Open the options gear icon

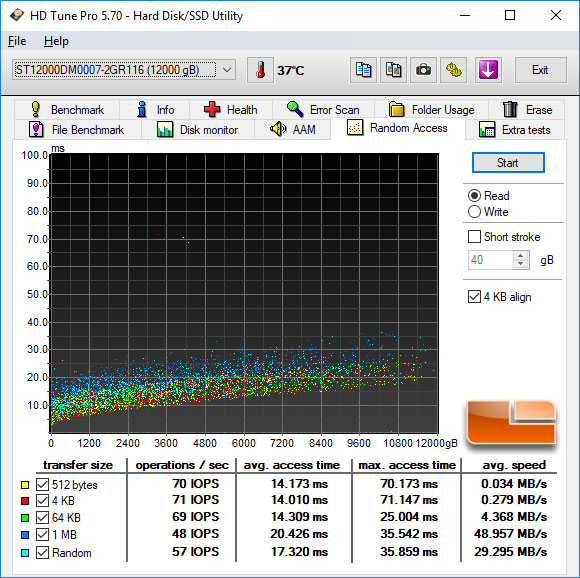453,70
